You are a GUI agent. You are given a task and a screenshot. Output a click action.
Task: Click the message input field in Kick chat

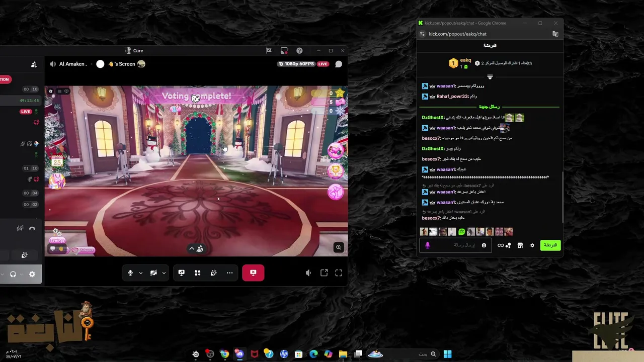(455, 245)
